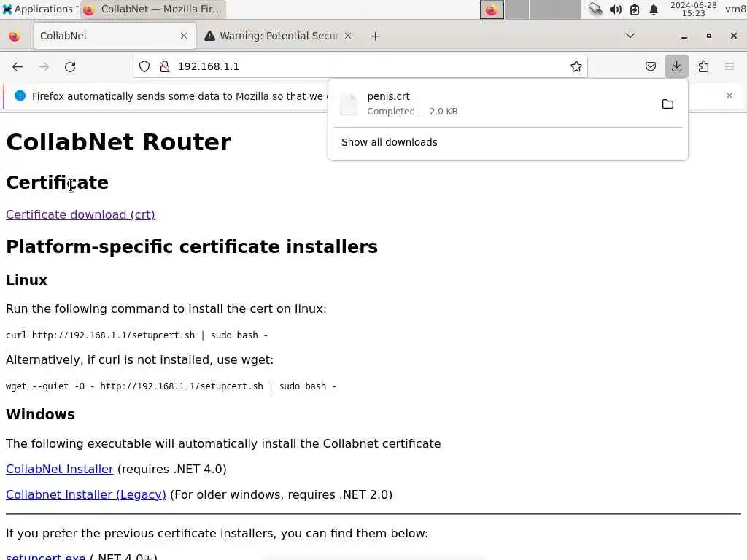Expand the list all tabs chevron
Image resolution: width=747 pixels, height=560 pixels.
coord(630,36)
